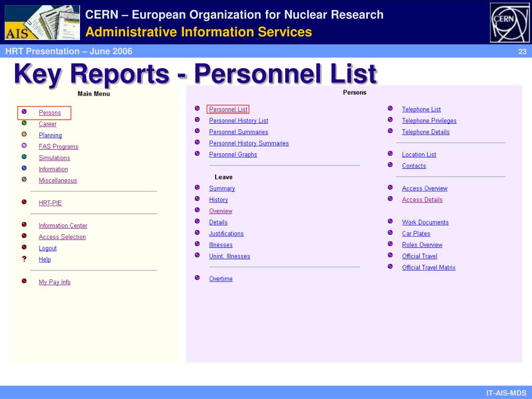
Task: Click the bullet beside Car Plates
Action: 390,232
